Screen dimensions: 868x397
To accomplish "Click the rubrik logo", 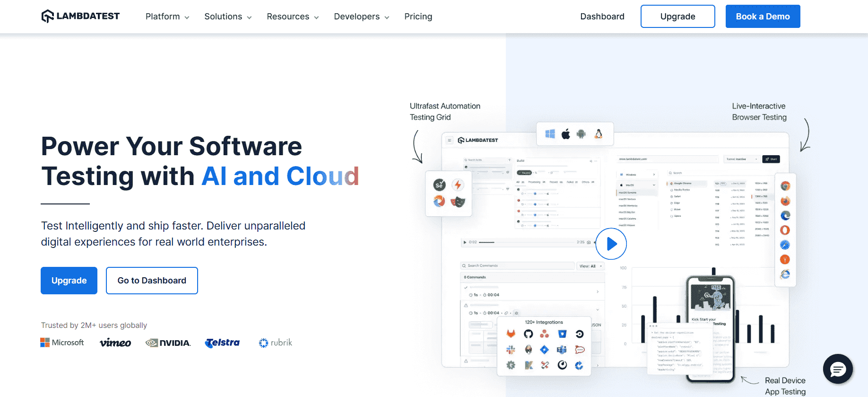I will 276,343.
